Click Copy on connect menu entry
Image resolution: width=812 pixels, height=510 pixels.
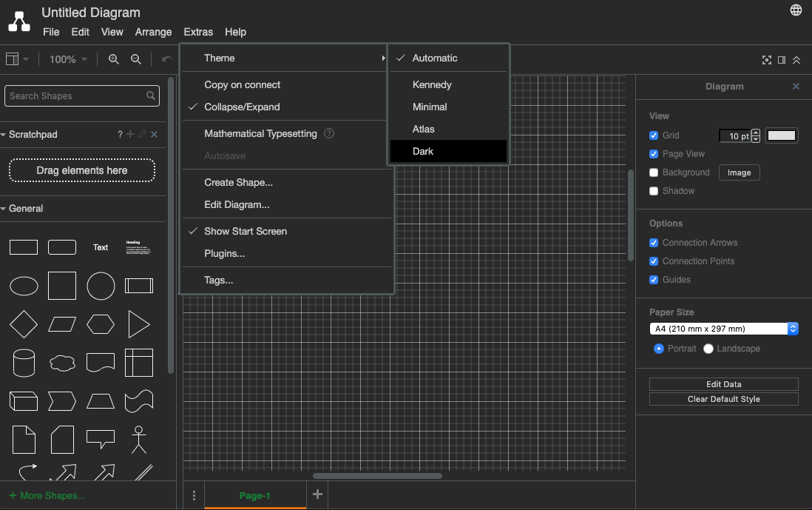[285, 84]
